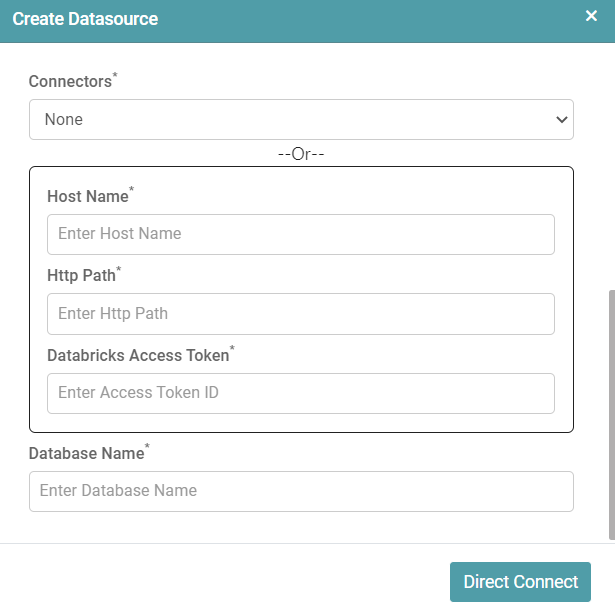The image size is (615, 615).
Task: Click the Databricks Access Token label
Action: (x=137, y=356)
